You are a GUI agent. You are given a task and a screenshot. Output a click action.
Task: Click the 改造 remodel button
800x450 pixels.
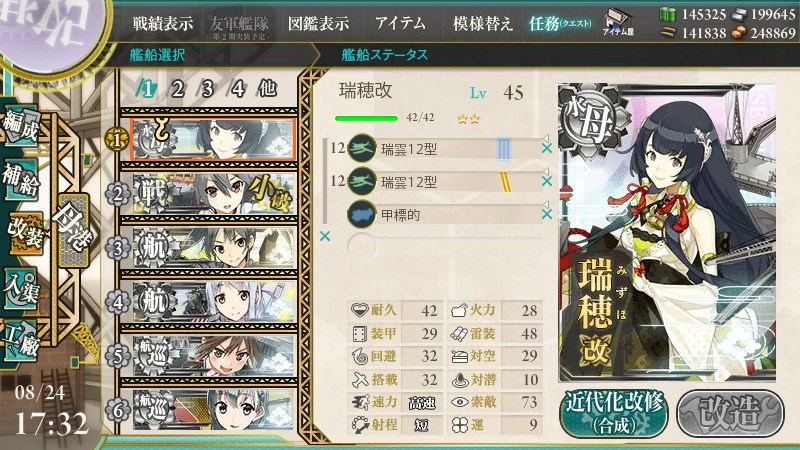pyautogui.click(x=731, y=414)
